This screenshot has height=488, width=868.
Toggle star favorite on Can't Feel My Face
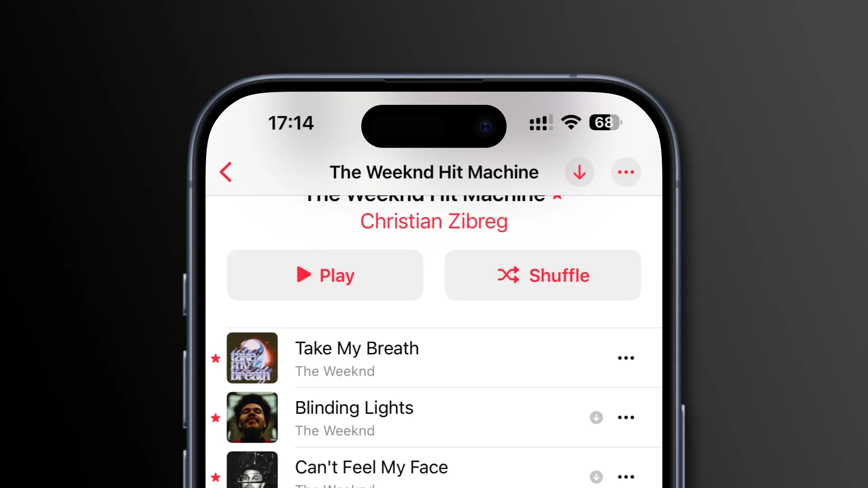(x=215, y=476)
